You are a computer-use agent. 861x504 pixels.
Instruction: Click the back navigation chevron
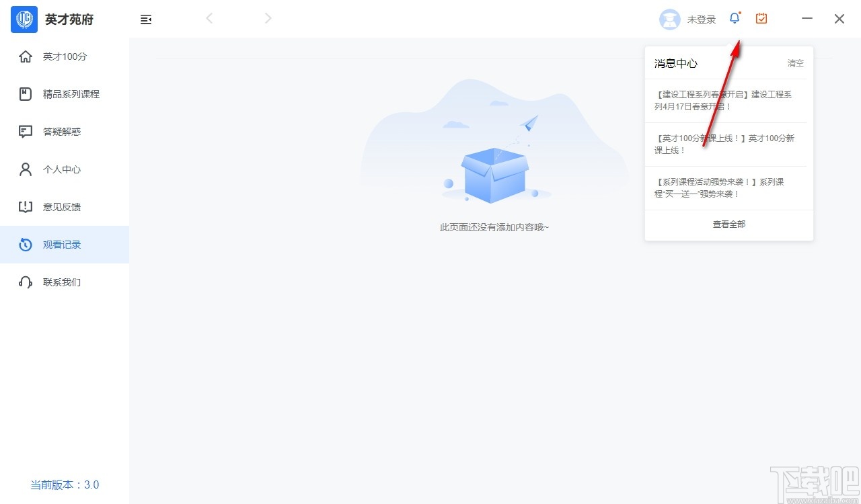(209, 18)
